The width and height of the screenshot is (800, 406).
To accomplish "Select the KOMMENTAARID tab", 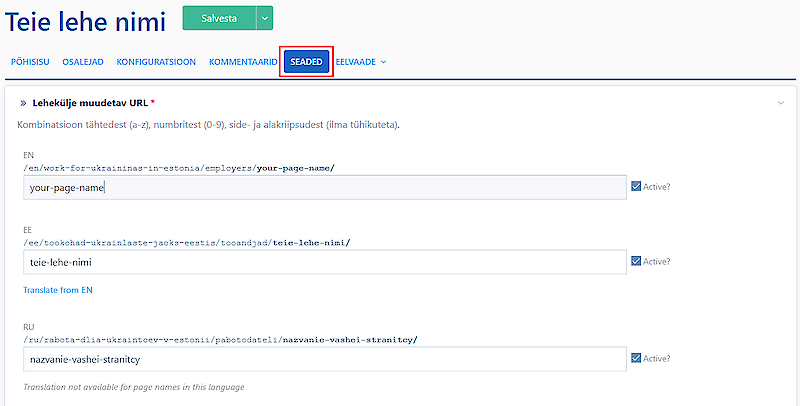I will tap(243, 62).
